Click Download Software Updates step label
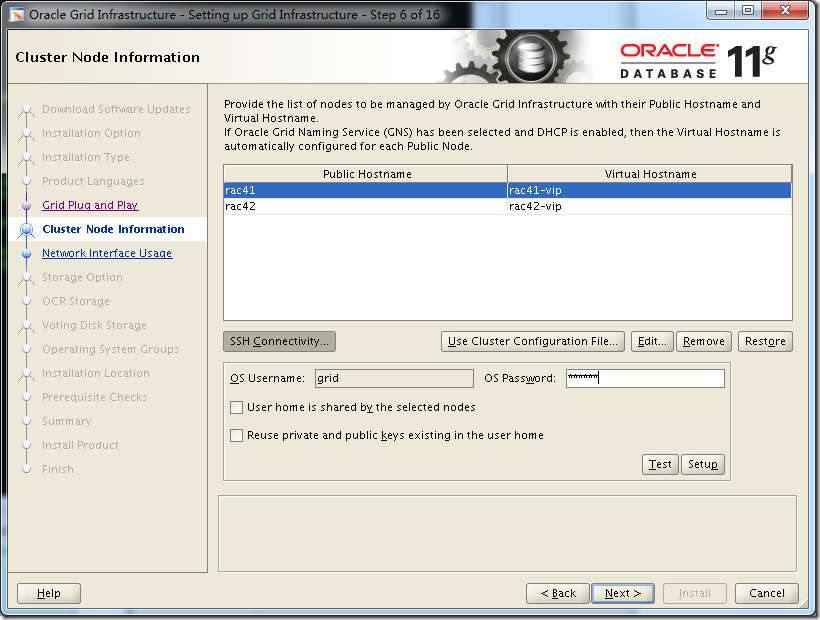Image resolution: width=820 pixels, height=620 pixels. coord(116,109)
